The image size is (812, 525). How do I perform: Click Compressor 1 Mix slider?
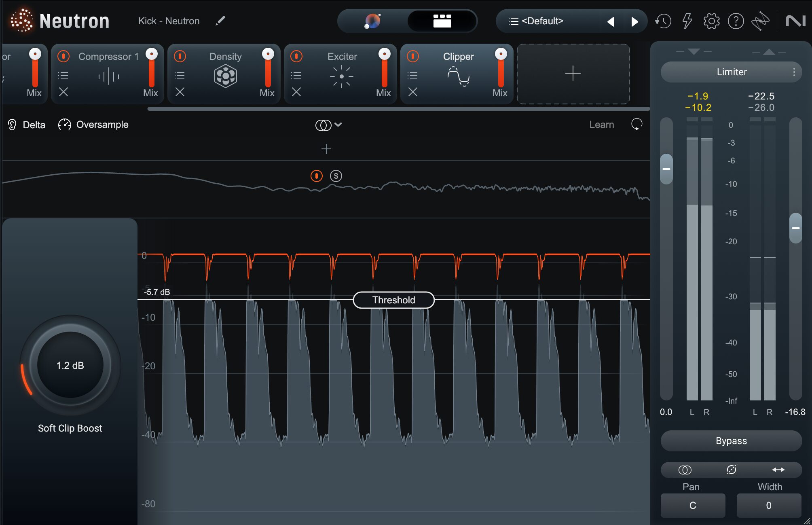point(152,68)
